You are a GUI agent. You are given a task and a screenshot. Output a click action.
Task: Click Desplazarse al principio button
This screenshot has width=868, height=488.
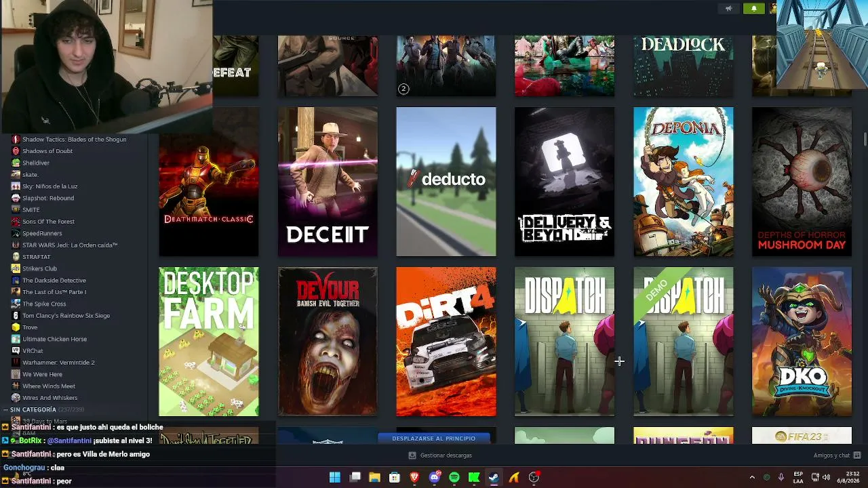[x=434, y=439]
